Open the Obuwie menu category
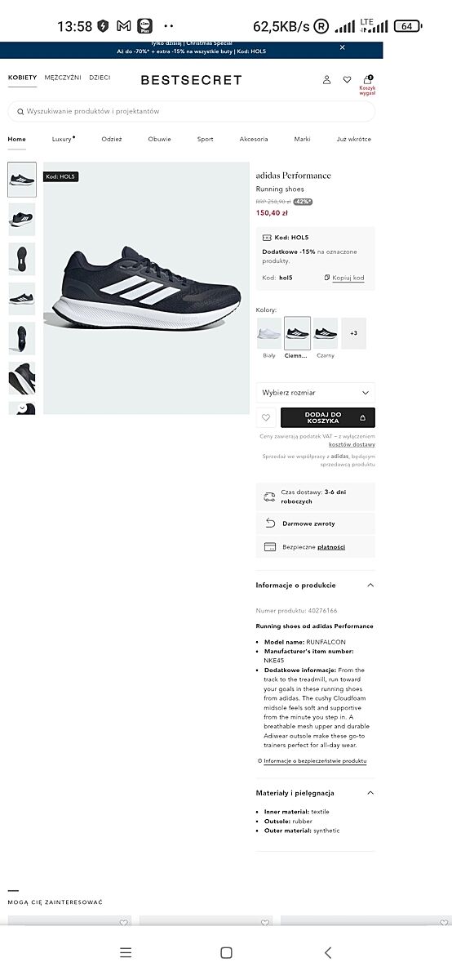This screenshot has width=452, height=980. click(159, 139)
